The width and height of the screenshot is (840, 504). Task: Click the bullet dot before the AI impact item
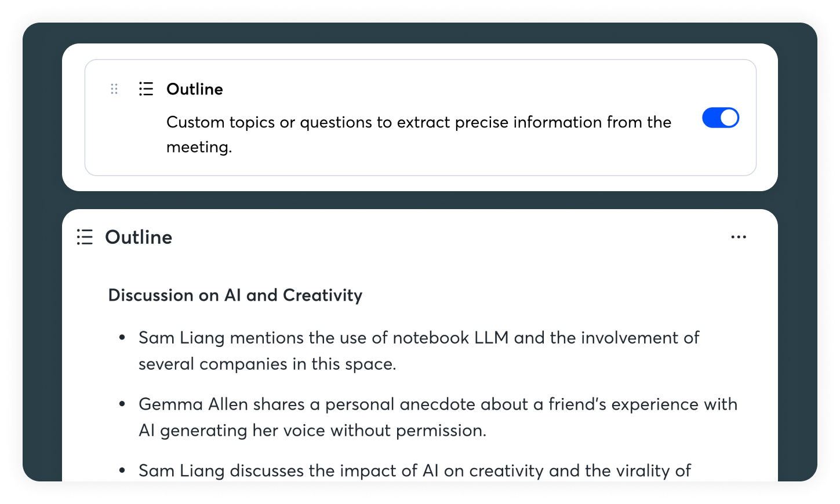[122, 470]
